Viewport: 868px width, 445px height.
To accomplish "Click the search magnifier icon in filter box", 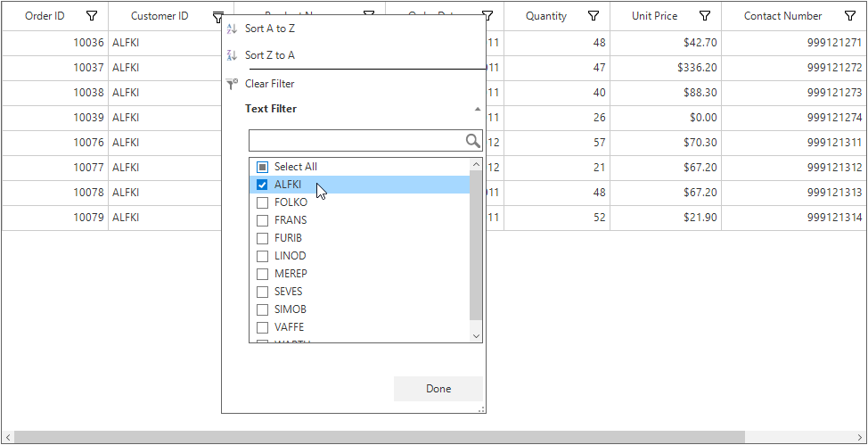I will coord(472,141).
